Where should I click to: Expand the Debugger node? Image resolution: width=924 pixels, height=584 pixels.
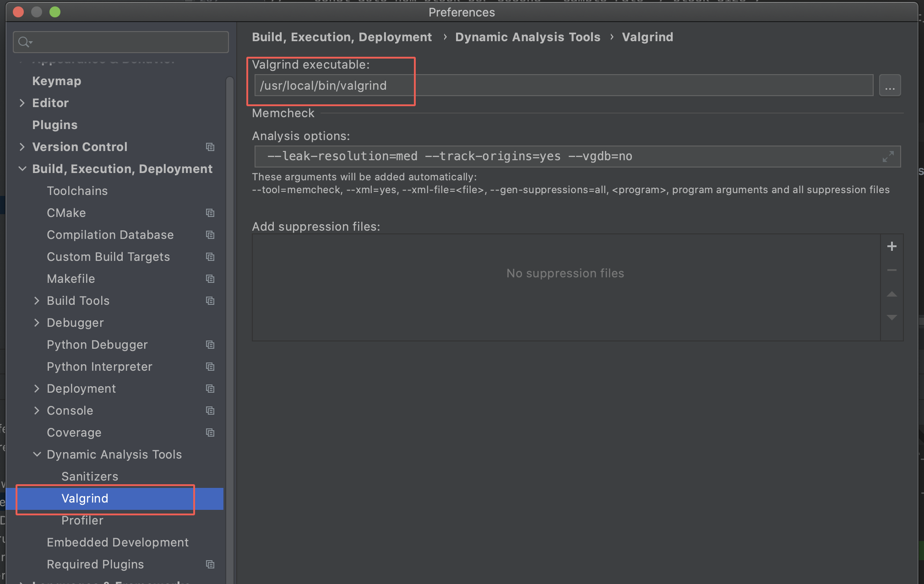[x=37, y=323]
